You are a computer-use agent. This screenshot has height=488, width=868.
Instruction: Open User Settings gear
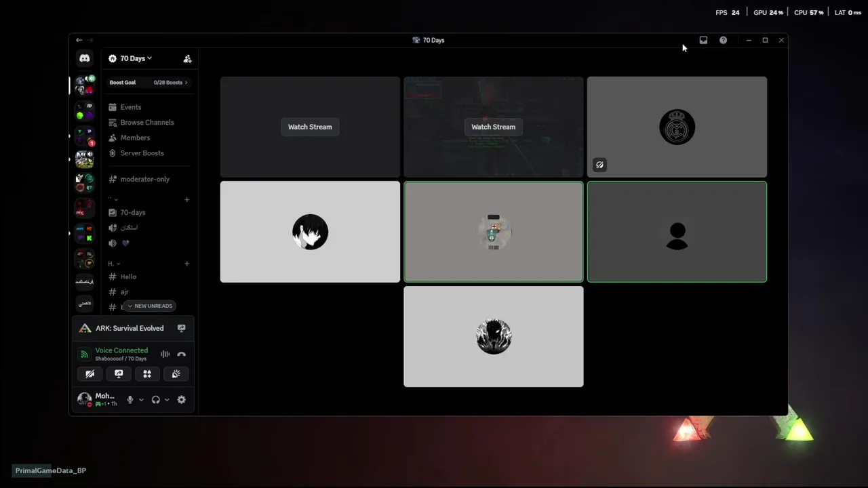181,400
